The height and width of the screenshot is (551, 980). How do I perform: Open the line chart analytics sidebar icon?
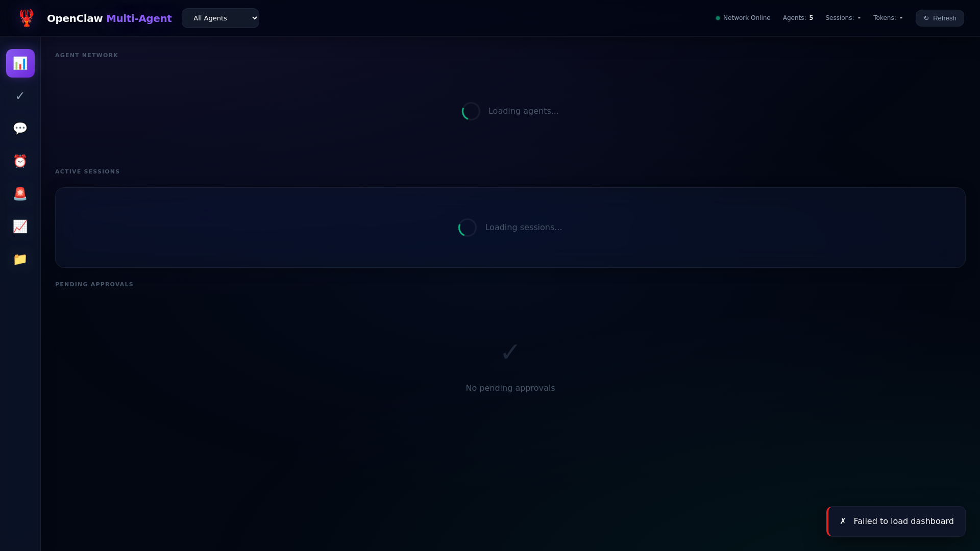[x=20, y=227]
